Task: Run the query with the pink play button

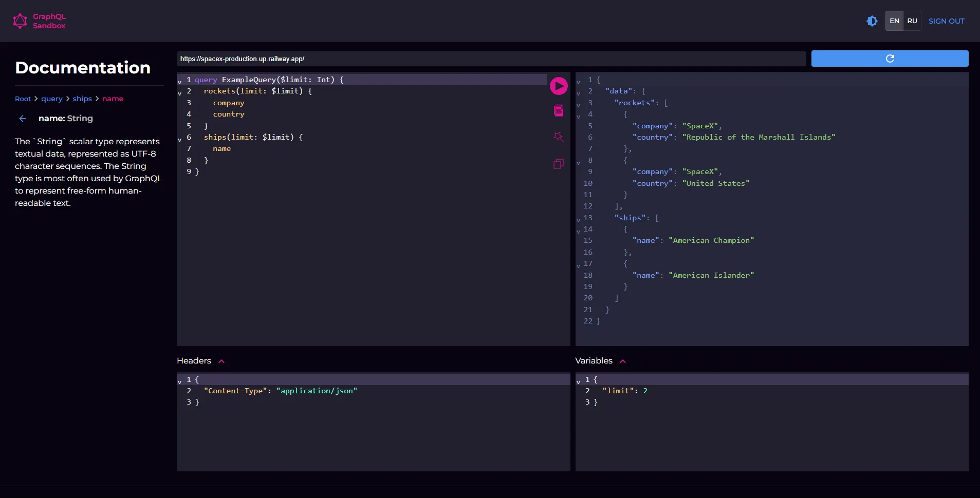Action: (559, 86)
